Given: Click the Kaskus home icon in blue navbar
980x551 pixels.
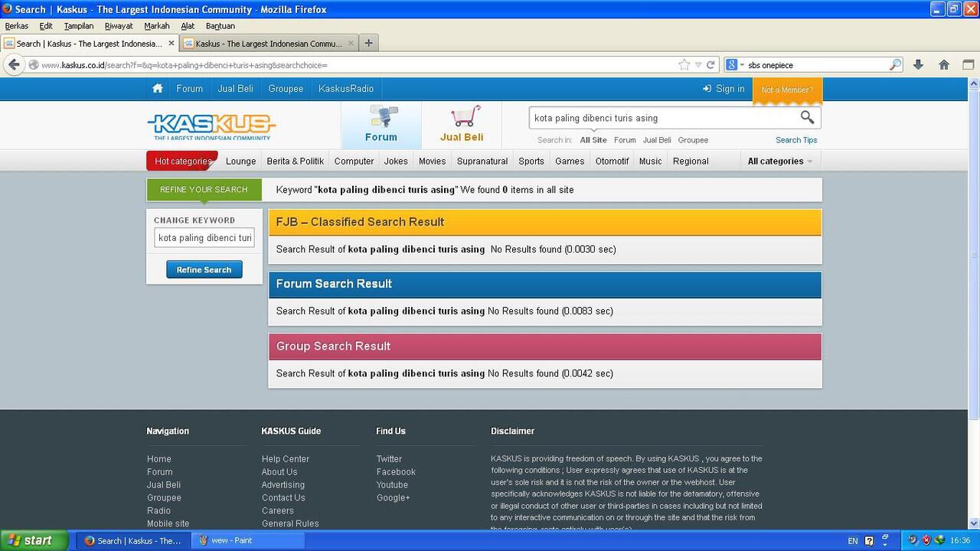Looking at the screenshot, I should [x=158, y=89].
